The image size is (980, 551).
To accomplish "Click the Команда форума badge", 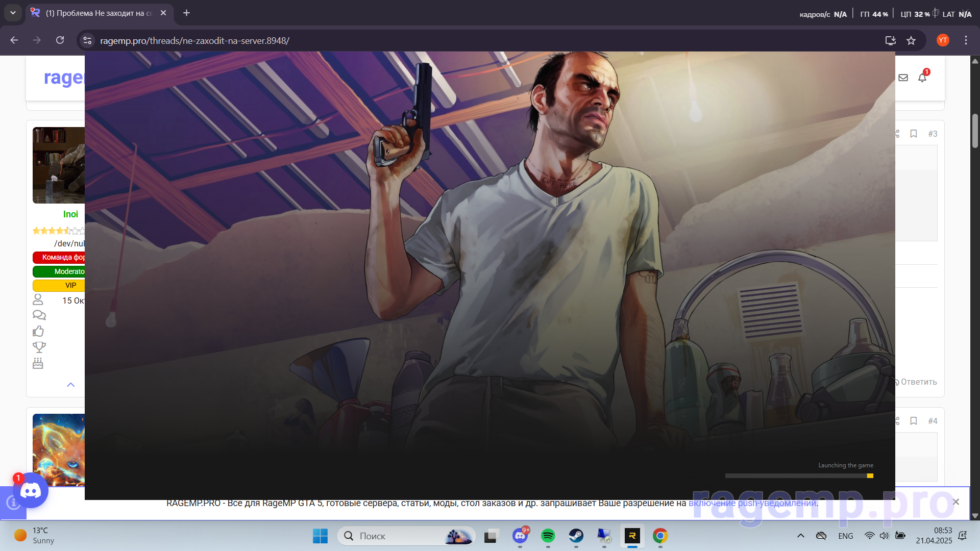I will pos(59,257).
